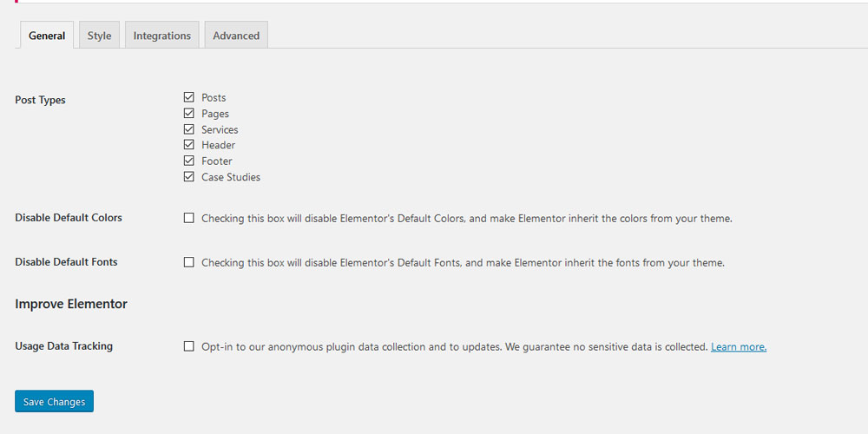Switch to the Style tab
The width and height of the screenshot is (868, 434).
coord(99,36)
